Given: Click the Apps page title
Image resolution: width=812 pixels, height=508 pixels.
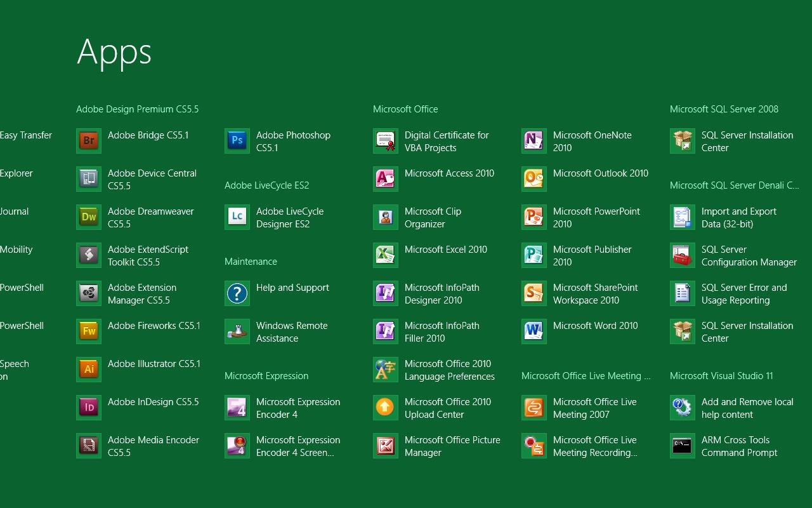Looking at the screenshot, I should pyautogui.click(x=114, y=52).
